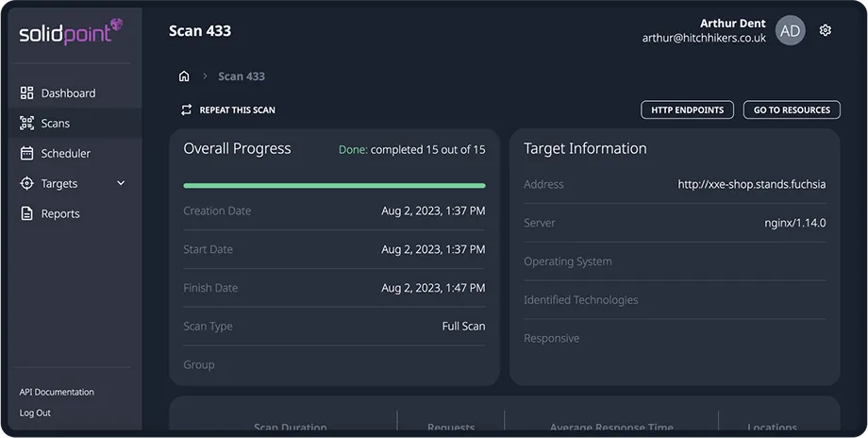Screen dimensions: 868x438
Task: Select Scheduler in the sidebar
Action: pyautogui.click(x=66, y=154)
